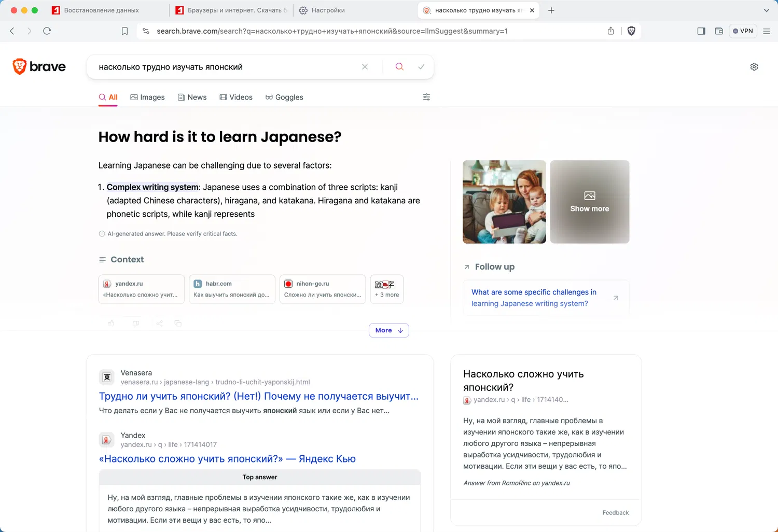
Task: Open Brave Shields lion icon
Action: [x=631, y=31]
